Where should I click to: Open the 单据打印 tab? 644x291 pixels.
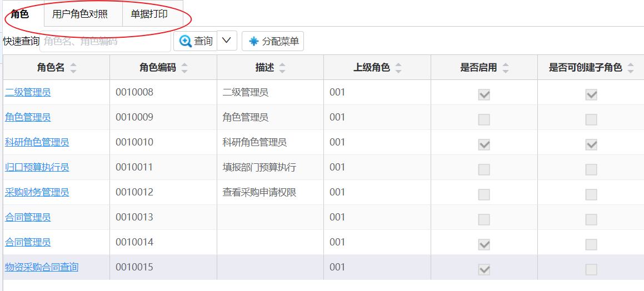coord(149,14)
